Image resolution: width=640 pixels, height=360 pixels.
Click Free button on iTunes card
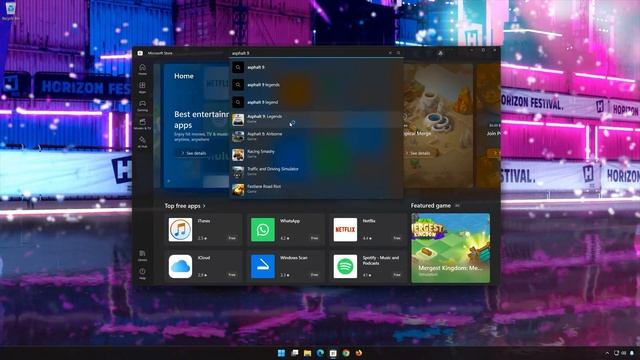pyautogui.click(x=232, y=238)
